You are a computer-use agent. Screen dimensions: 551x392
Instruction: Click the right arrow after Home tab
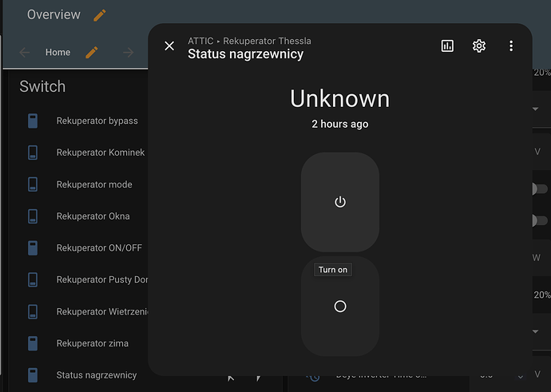[129, 53]
